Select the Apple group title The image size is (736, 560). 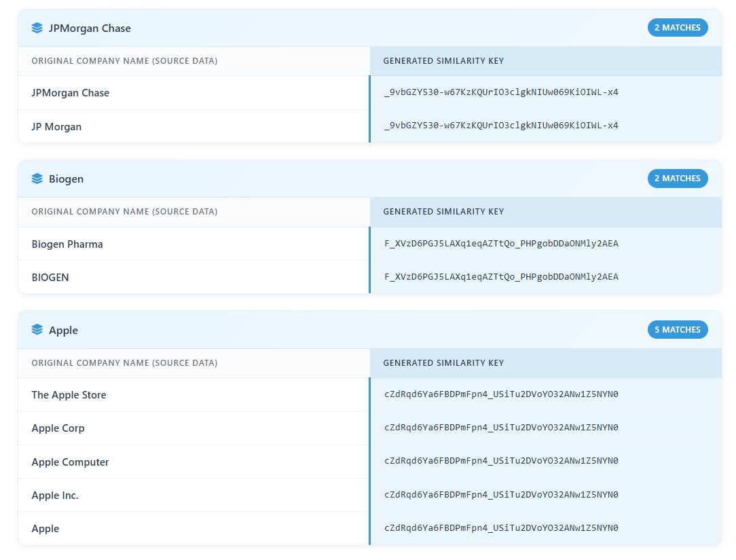(63, 331)
